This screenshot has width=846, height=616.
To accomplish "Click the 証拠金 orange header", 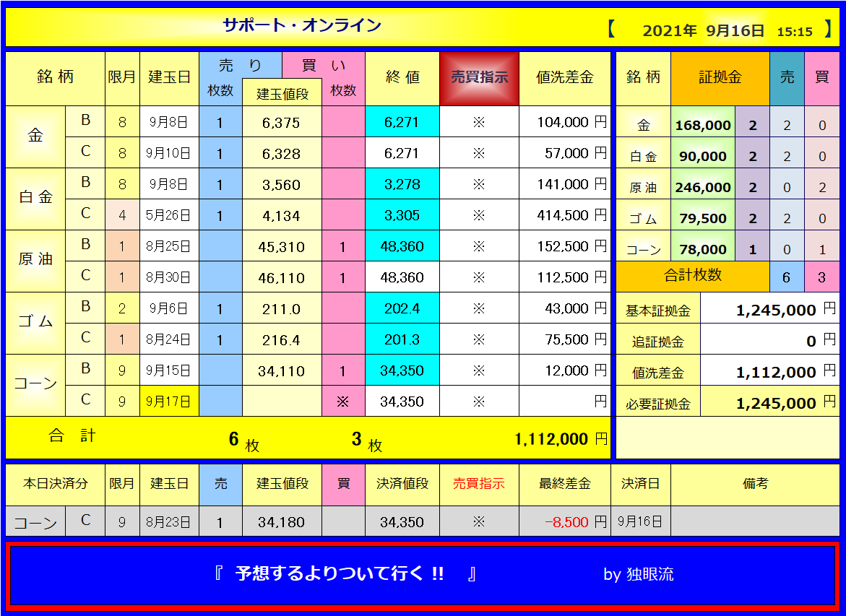I will (720, 78).
